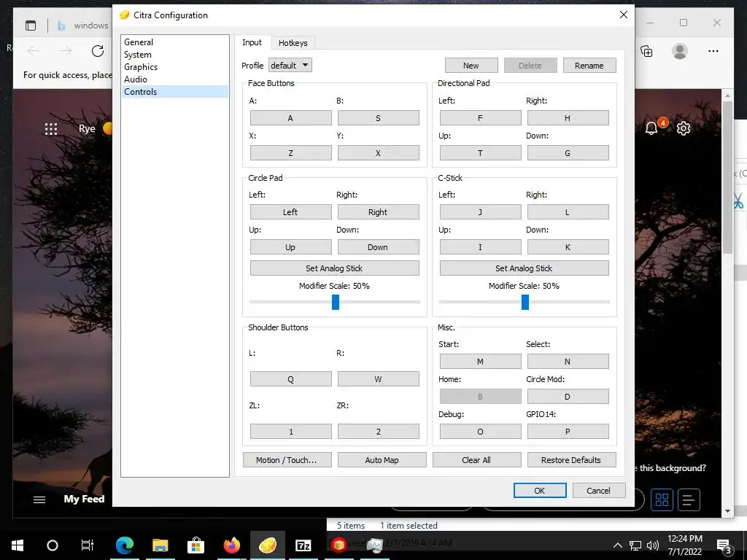The width and height of the screenshot is (747, 560).
Task: Launch Microsoft Store from taskbar
Action: click(x=196, y=545)
